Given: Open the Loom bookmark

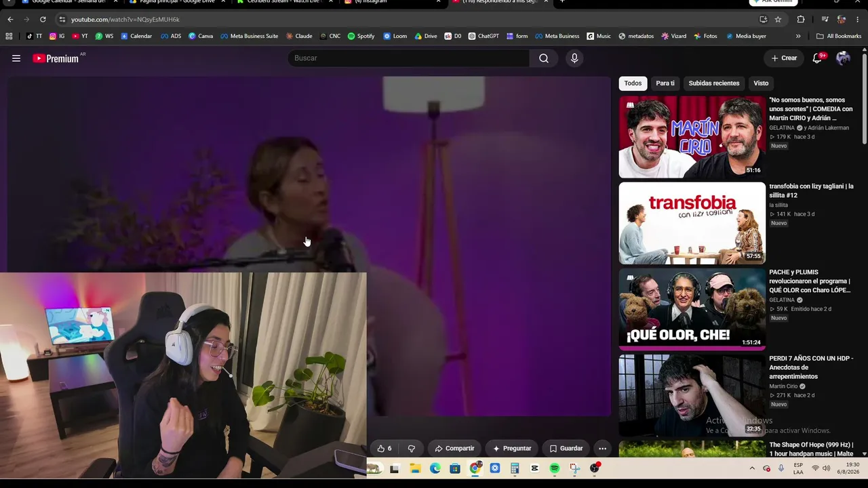Looking at the screenshot, I should pyautogui.click(x=395, y=36).
